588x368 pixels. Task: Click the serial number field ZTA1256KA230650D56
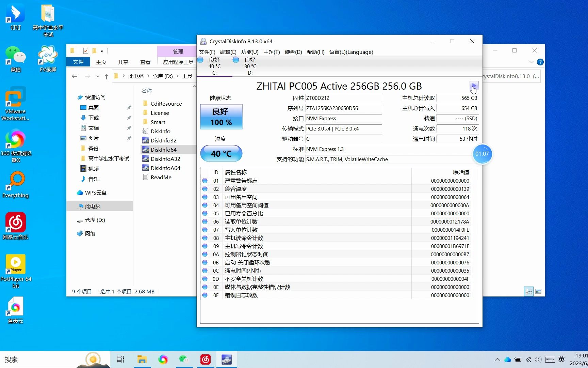pyautogui.click(x=343, y=108)
